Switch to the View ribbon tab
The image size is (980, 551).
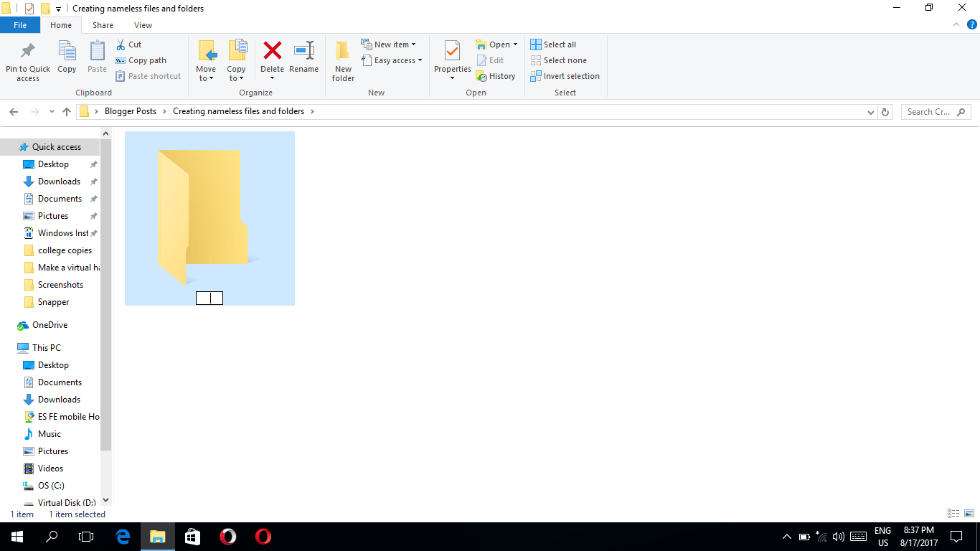point(143,25)
